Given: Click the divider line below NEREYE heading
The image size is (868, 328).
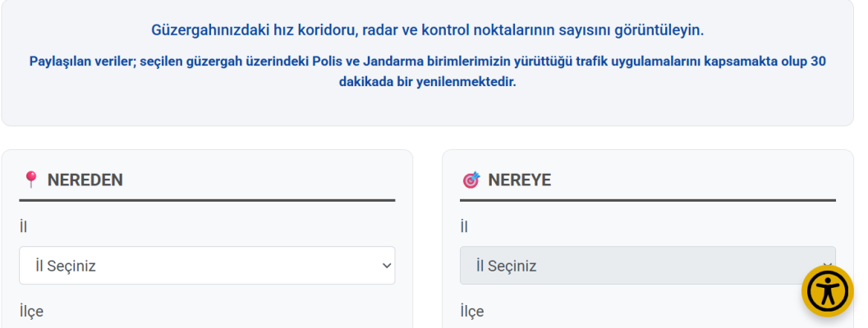Looking at the screenshot, I should point(647,200).
